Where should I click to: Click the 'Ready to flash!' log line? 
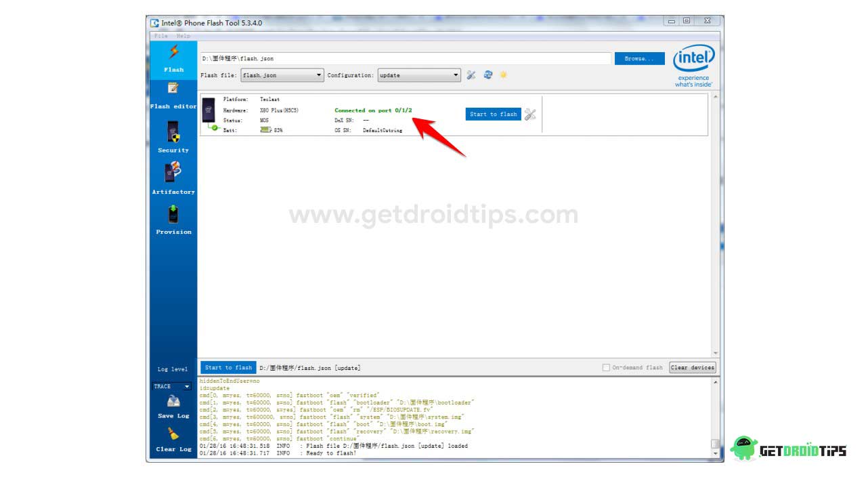tap(277, 453)
